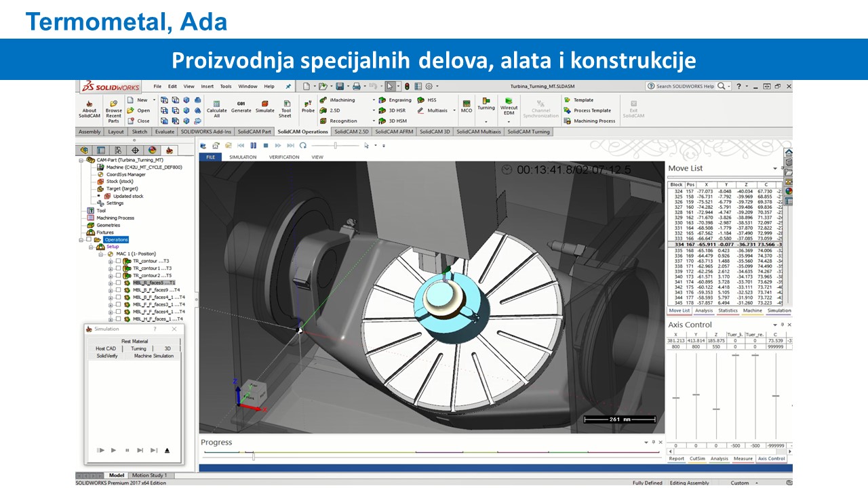This screenshot has width=868, height=488.
Task: Click the G01 Generate icon
Action: click(x=241, y=107)
